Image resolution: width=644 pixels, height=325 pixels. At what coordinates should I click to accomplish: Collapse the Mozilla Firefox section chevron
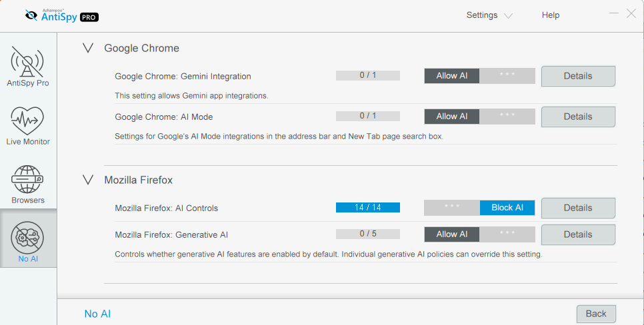click(x=88, y=180)
